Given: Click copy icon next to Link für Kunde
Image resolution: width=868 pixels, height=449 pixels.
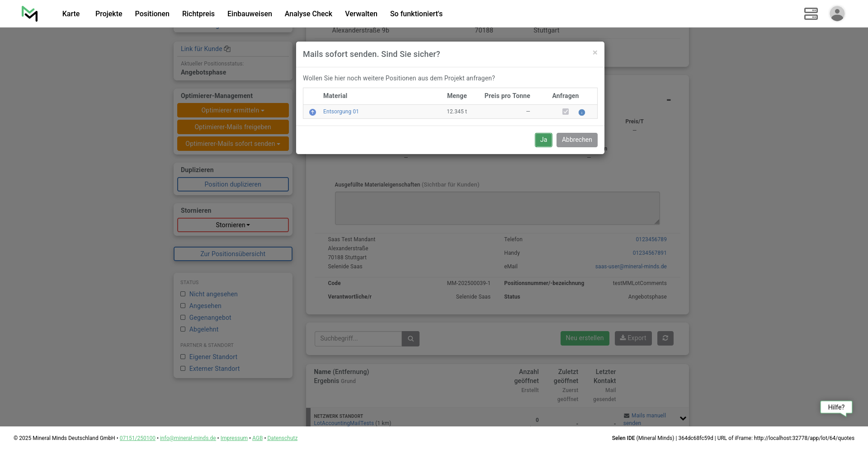Looking at the screenshot, I should click(227, 49).
